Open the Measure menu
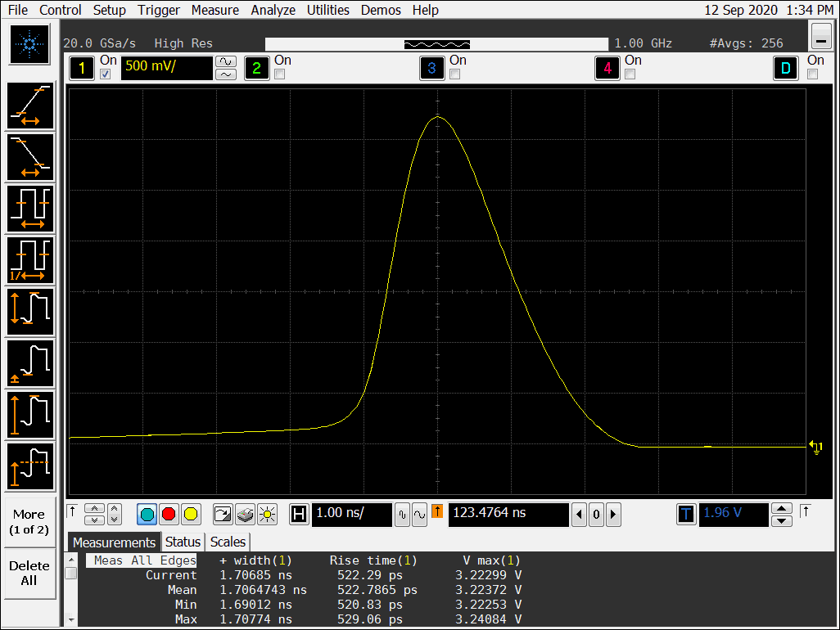Viewport: 840px width, 630px height. 215,10
